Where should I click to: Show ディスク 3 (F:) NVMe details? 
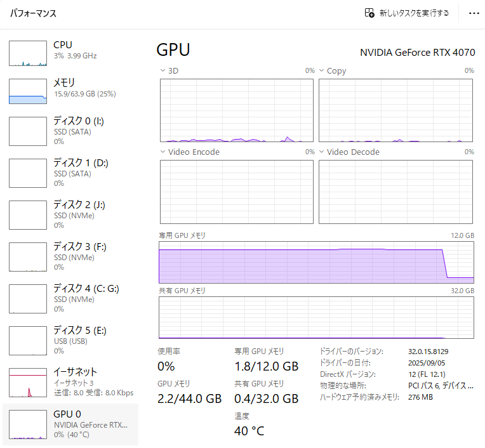coord(70,256)
